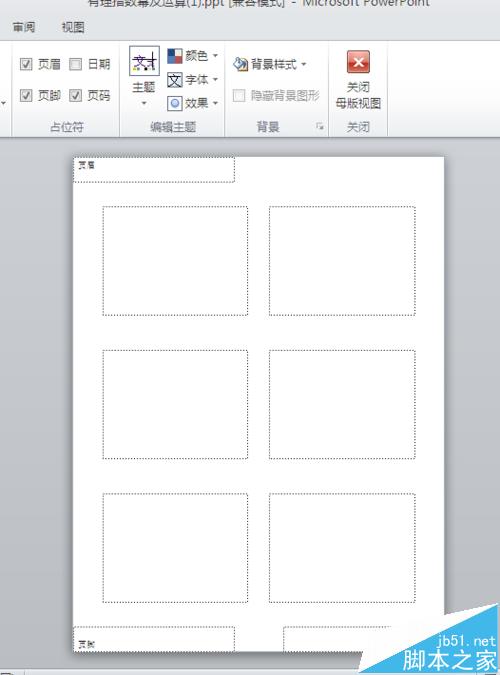Toggle the Header (页眉) checkbox
This screenshot has width=500, height=675.
tap(26, 64)
